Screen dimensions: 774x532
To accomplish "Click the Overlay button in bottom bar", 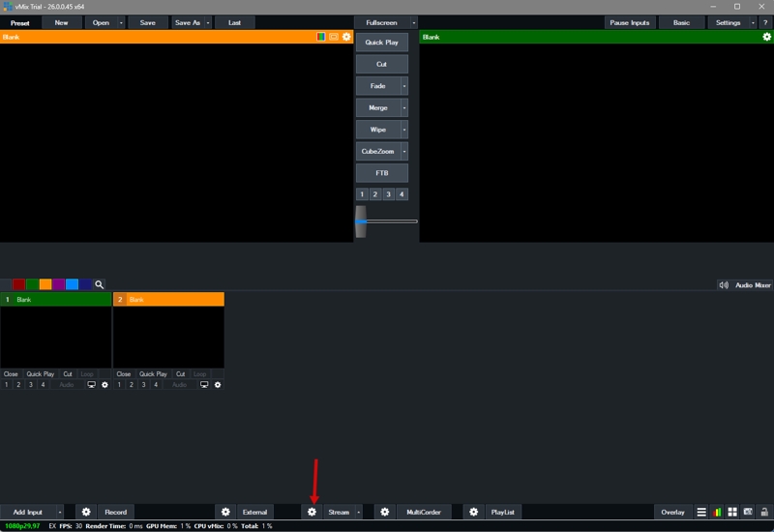I will [672, 512].
